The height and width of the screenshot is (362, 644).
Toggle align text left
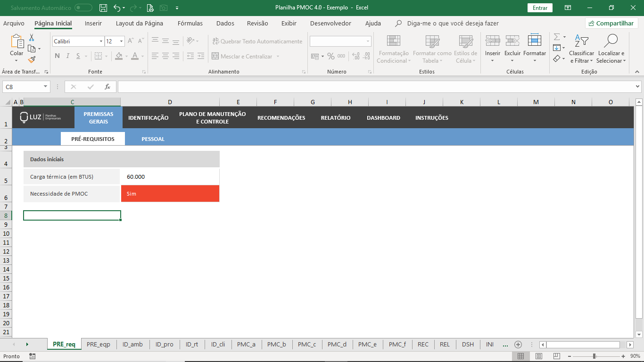click(155, 56)
